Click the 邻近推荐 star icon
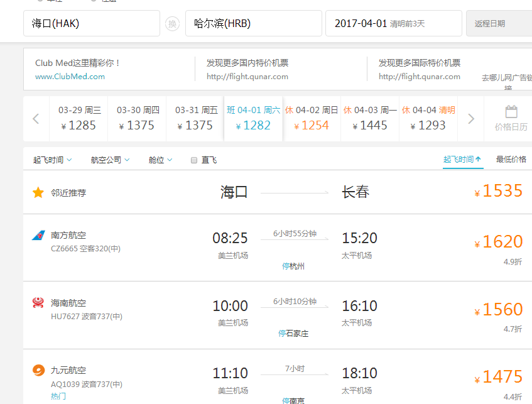The height and width of the screenshot is (404, 532). 38,192
